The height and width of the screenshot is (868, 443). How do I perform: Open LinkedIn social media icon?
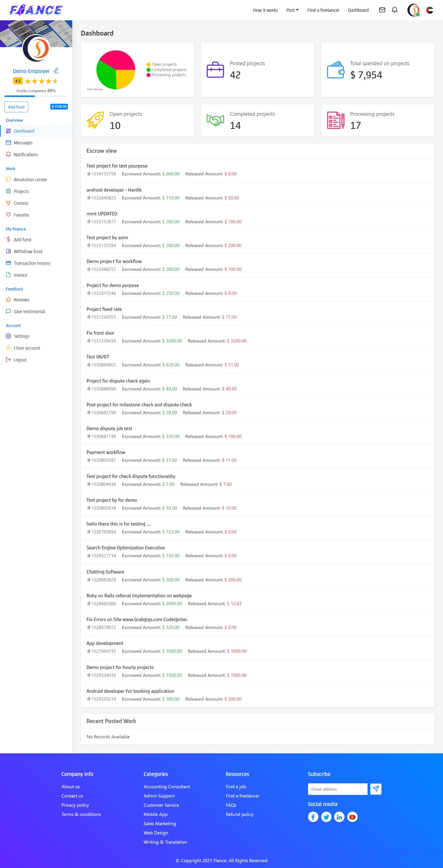coord(339,817)
